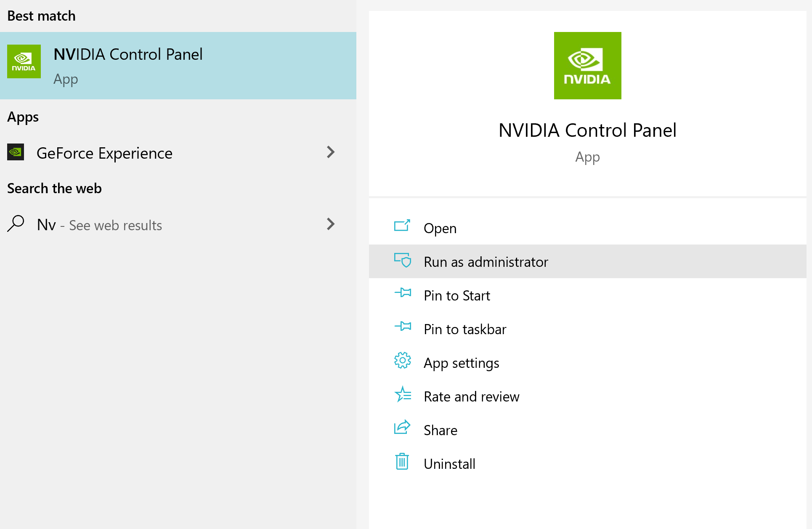Click the App subtitle in best match row
The width and height of the screenshot is (812, 529).
(x=66, y=79)
